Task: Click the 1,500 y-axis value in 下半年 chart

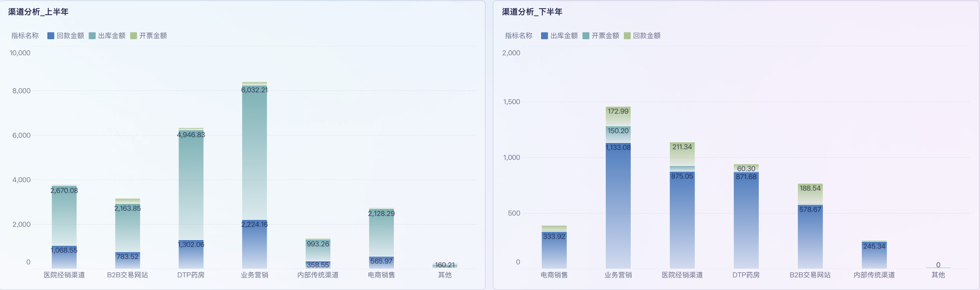Action: pos(511,101)
